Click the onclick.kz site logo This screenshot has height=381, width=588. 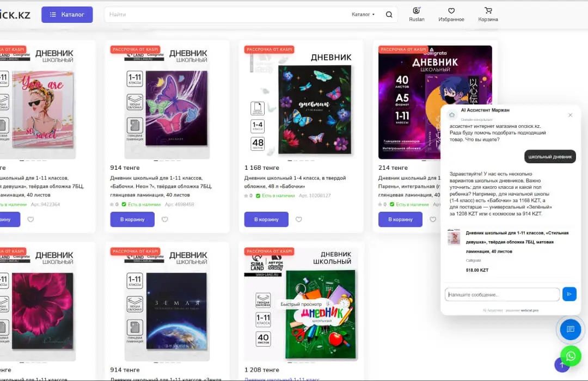tap(15, 15)
